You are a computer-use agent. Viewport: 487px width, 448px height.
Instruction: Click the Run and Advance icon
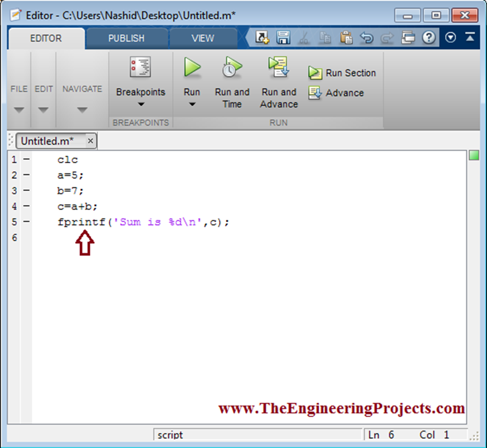(x=279, y=67)
